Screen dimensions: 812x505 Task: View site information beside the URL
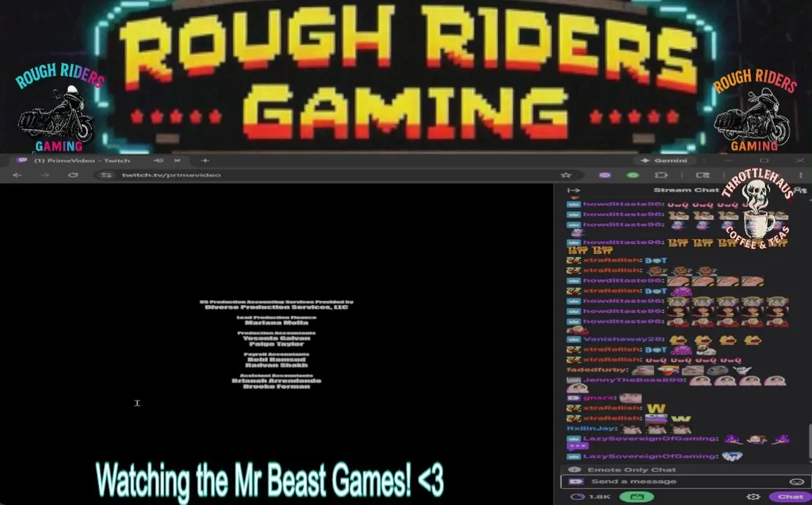tap(106, 175)
